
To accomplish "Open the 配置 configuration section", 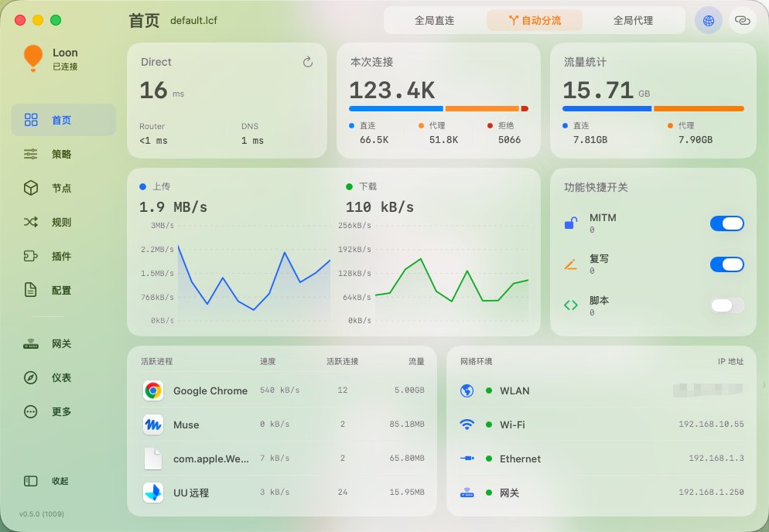I will click(63, 290).
